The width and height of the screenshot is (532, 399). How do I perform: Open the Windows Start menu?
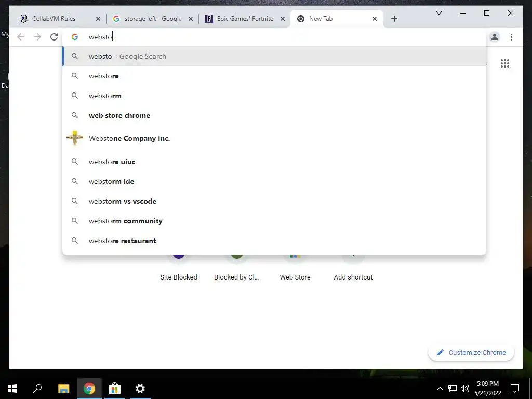[x=12, y=389]
